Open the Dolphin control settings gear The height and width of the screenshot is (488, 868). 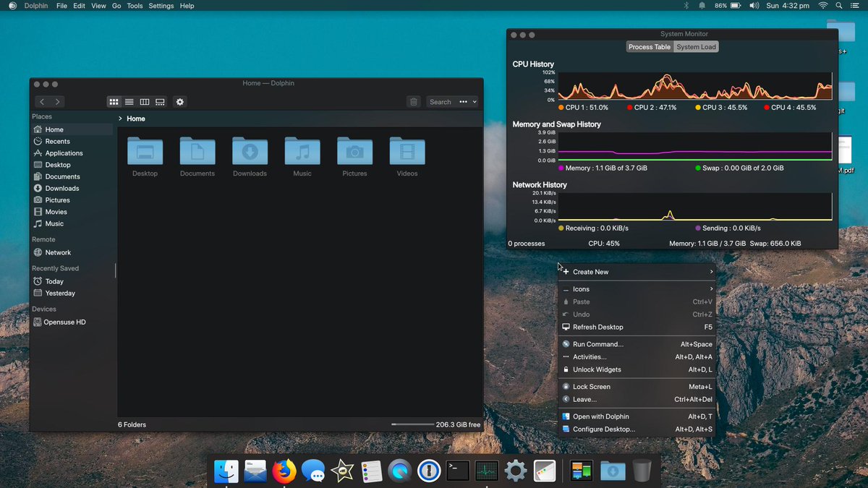(x=179, y=102)
